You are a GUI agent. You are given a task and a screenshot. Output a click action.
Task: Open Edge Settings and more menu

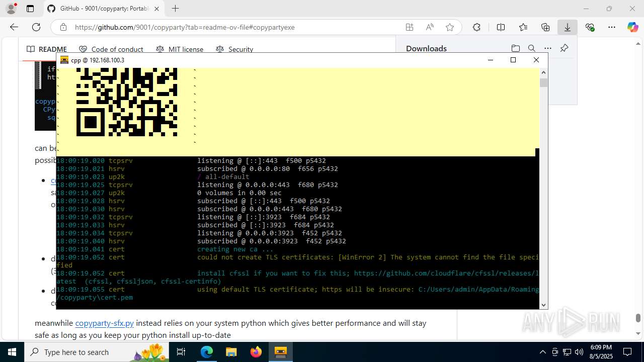pos(612,27)
